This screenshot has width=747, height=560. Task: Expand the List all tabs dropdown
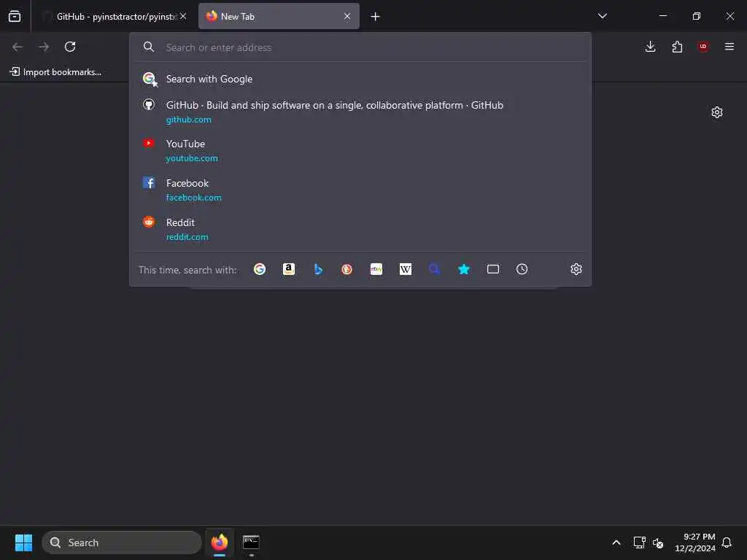click(x=603, y=17)
